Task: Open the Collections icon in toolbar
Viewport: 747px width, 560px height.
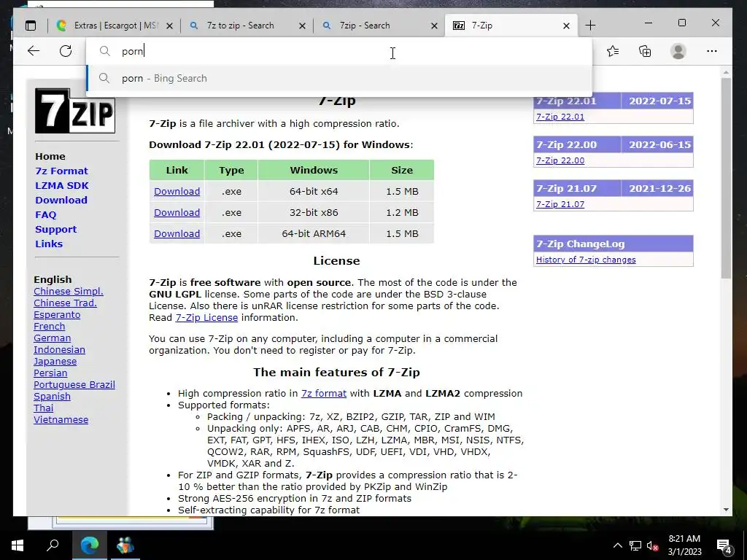Action: [645, 51]
